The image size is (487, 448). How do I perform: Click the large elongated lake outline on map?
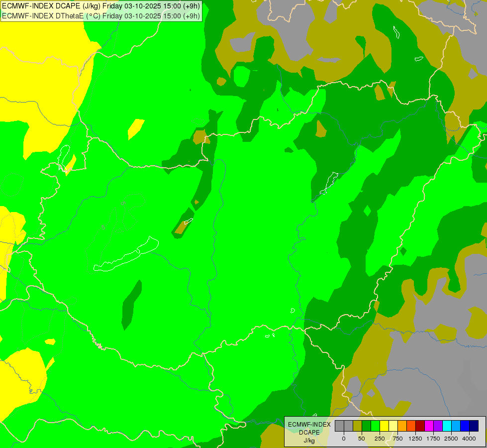click(126, 254)
